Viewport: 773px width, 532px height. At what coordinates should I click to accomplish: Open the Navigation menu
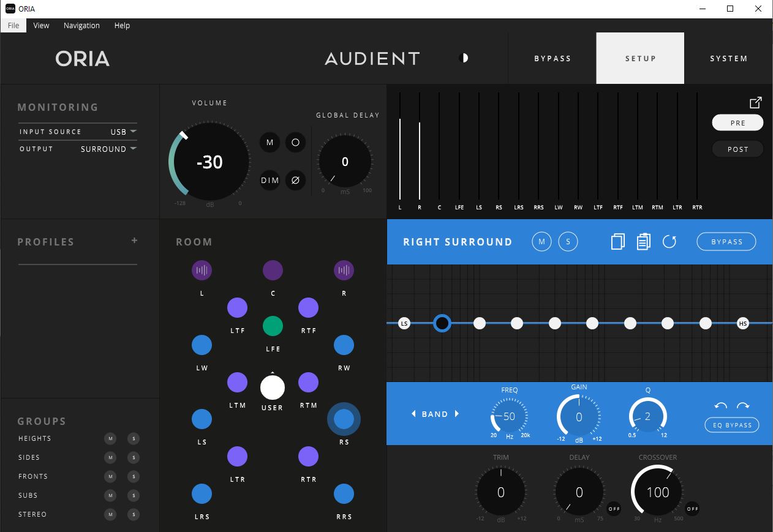[81, 25]
